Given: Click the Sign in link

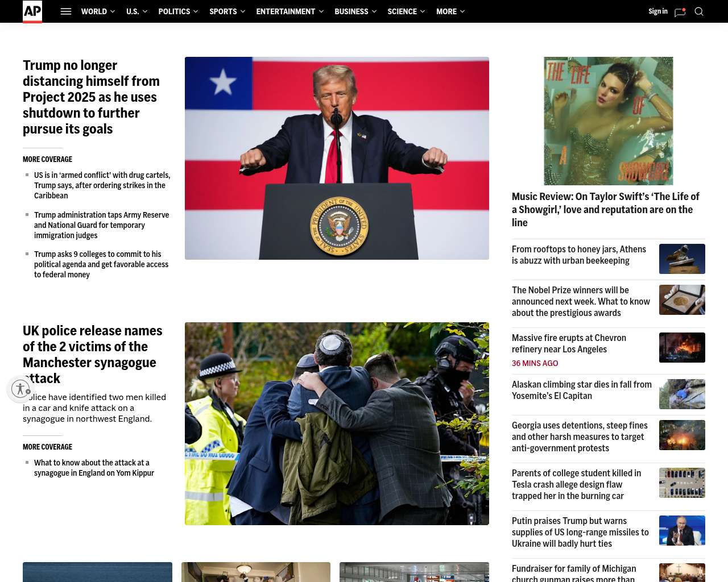Looking at the screenshot, I should 658,11.
